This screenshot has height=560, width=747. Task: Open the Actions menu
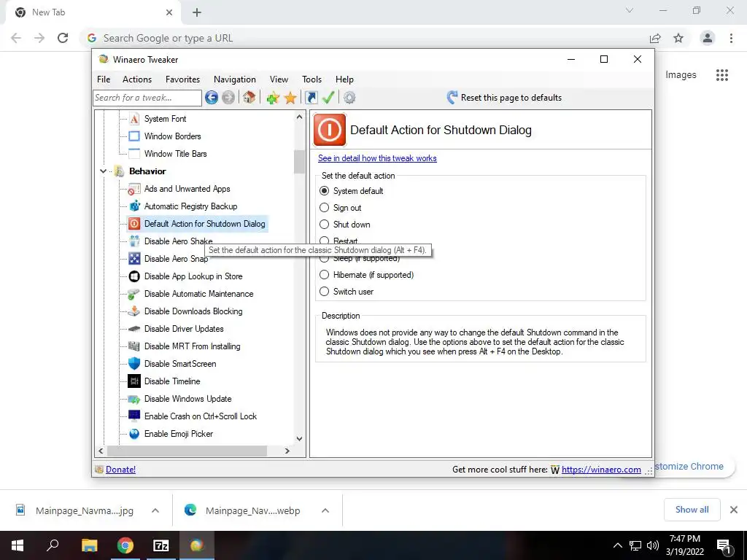pos(137,79)
